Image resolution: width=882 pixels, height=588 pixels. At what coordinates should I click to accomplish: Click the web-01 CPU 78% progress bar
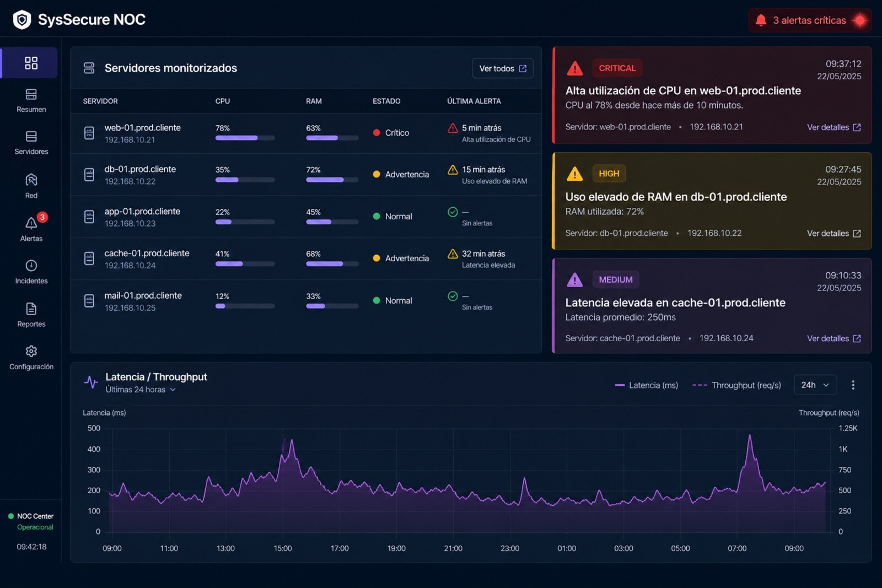click(x=245, y=138)
